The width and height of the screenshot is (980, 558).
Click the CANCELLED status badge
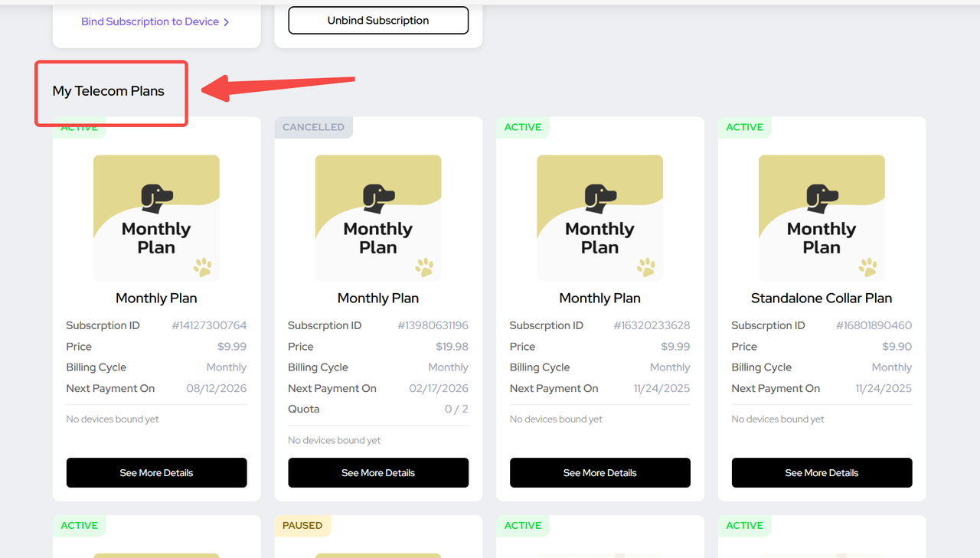313,127
